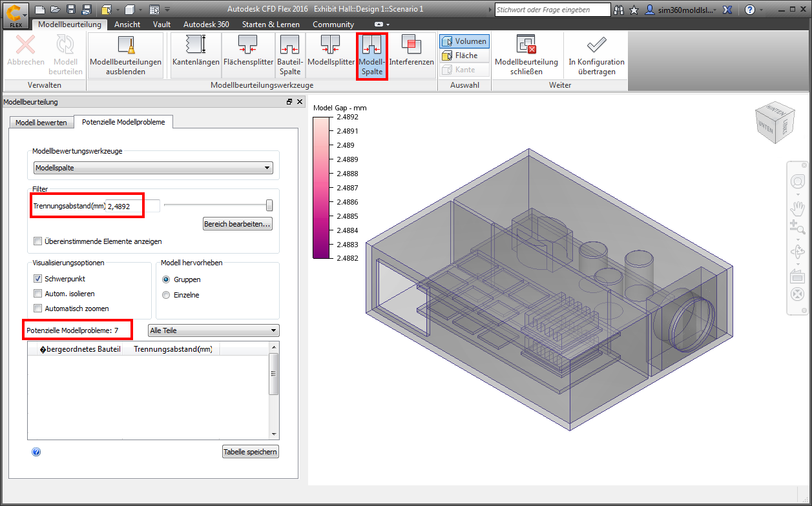Open the ribbon minimize options dropdown

[382, 25]
